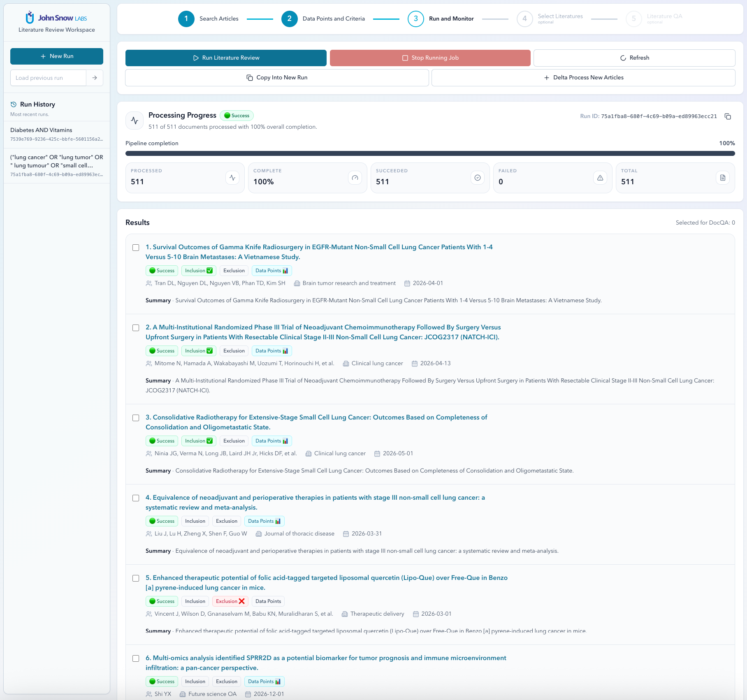Click the journal icon beside Journal of thoracic disease
747x700 pixels.
259,534
